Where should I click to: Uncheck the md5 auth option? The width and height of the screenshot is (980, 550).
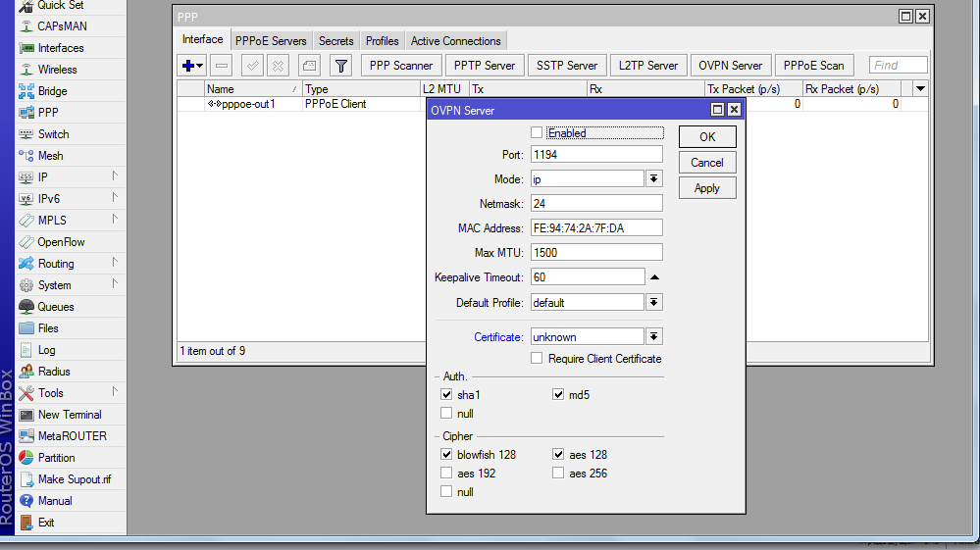[558, 395]
